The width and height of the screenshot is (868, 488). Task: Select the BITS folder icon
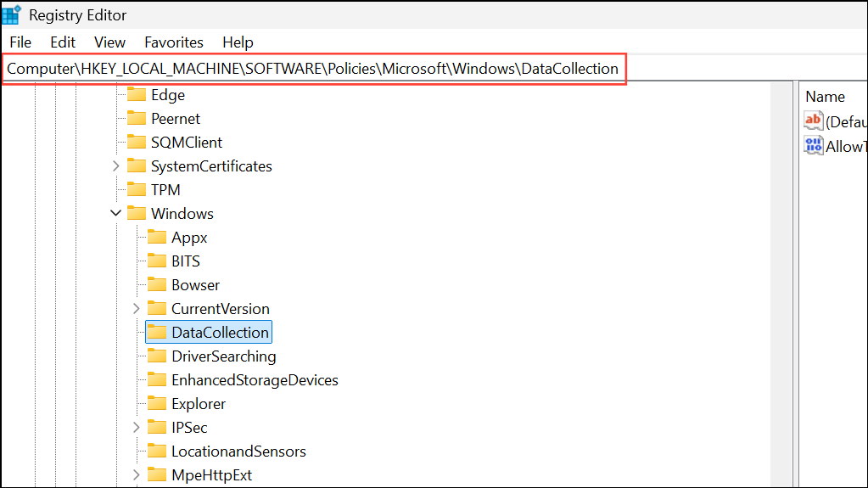tap(157, 261)
